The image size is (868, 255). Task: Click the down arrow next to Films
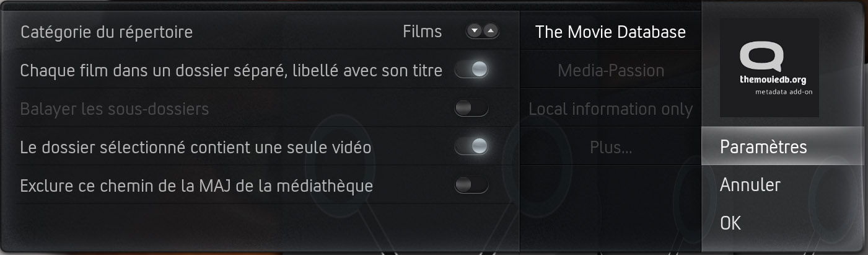(x=475, y=31)
